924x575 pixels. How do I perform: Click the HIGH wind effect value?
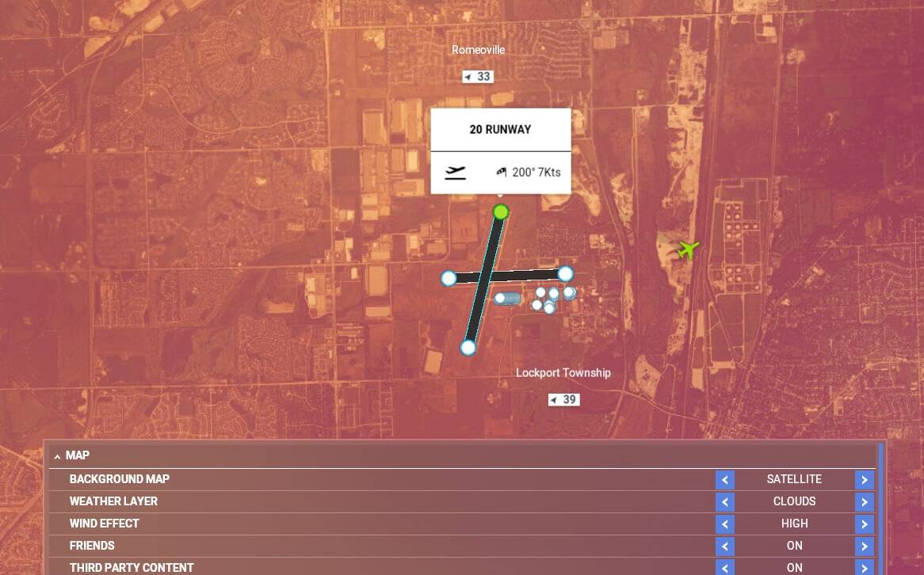[x=794, y=524]
